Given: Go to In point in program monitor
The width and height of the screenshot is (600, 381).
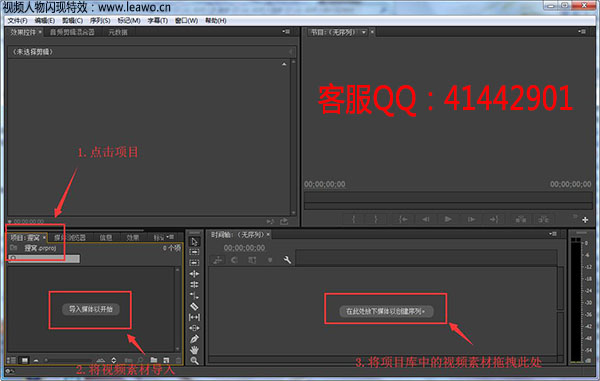Looking at the screenshot, I should click(403, 219).
